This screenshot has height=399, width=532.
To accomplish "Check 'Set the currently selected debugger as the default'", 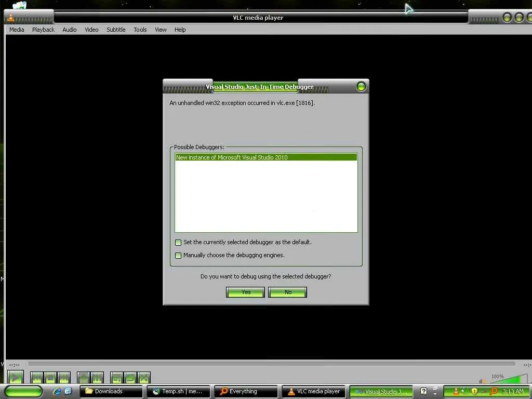I will click(x=178, y=242).
